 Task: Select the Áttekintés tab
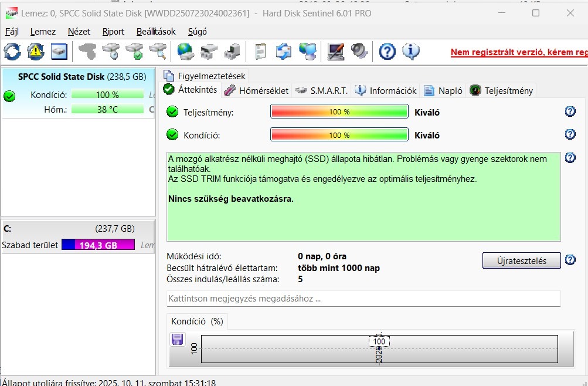tap(191, 90)
